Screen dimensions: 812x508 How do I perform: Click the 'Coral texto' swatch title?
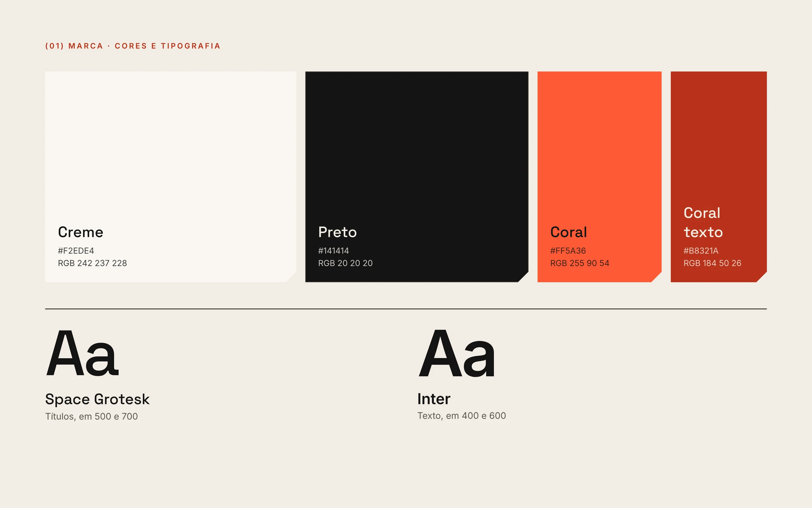(703, 223)
